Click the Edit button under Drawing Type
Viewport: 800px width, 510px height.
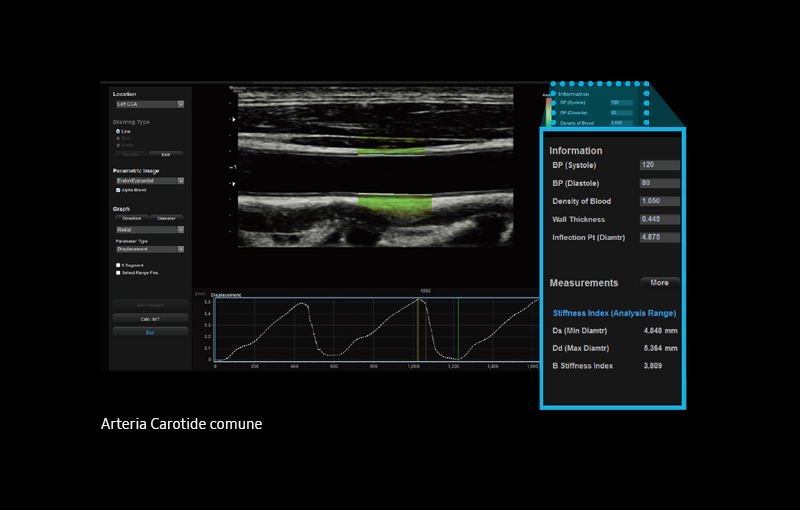coord(166,155)
